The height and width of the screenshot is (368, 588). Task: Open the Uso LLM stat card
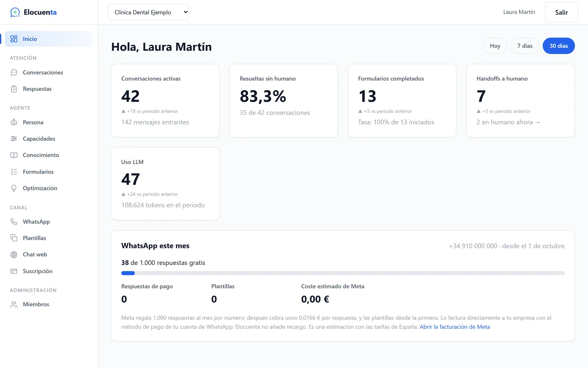[165, 184]
